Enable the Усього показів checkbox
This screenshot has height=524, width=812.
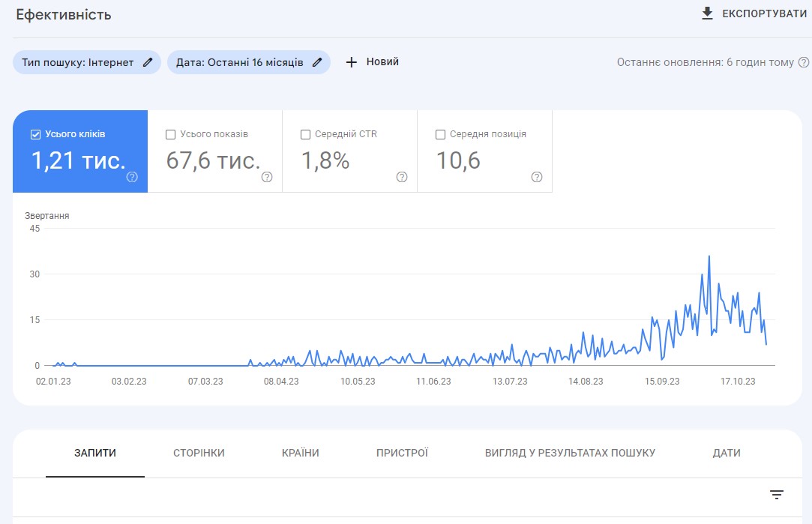tap(170, 134)
